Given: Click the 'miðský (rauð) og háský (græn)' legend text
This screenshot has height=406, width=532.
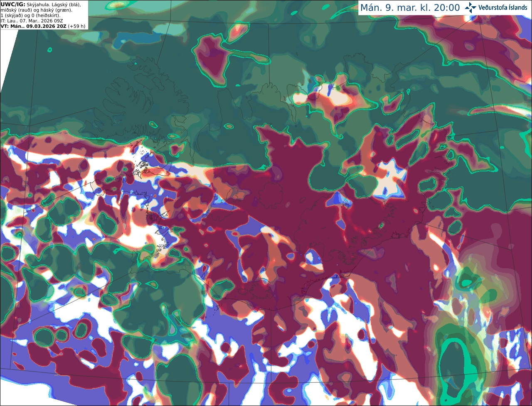Looking at the screenshot, I should pyautogui.click(x=36, y=10).
